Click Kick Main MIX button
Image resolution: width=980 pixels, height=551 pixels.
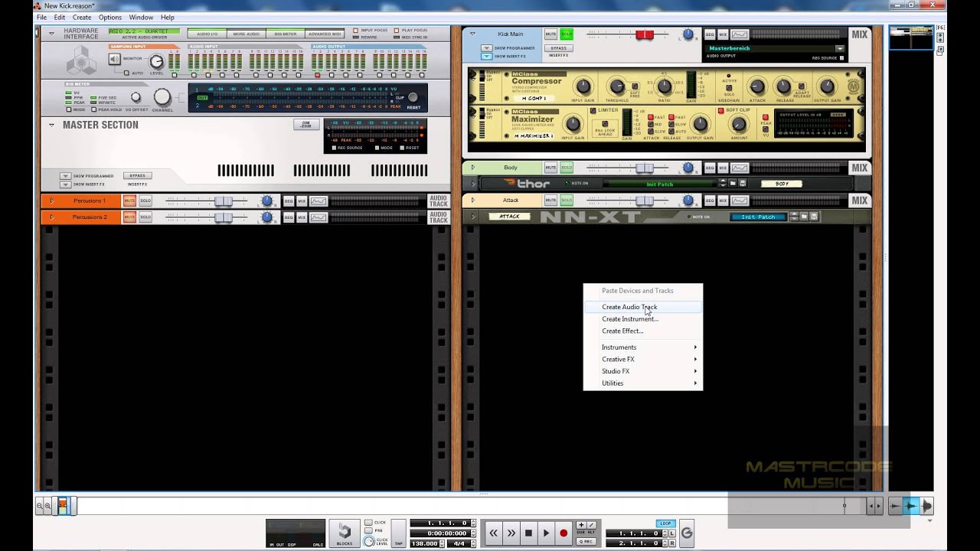tap(722, 34)
